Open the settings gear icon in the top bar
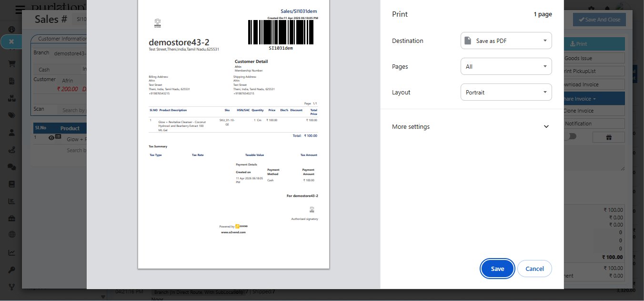Screen dimensions: 644x301 point(591,9)
